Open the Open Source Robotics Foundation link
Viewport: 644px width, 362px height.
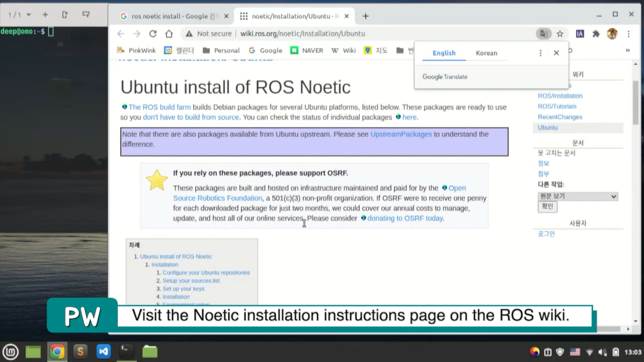tap(217, 198)
